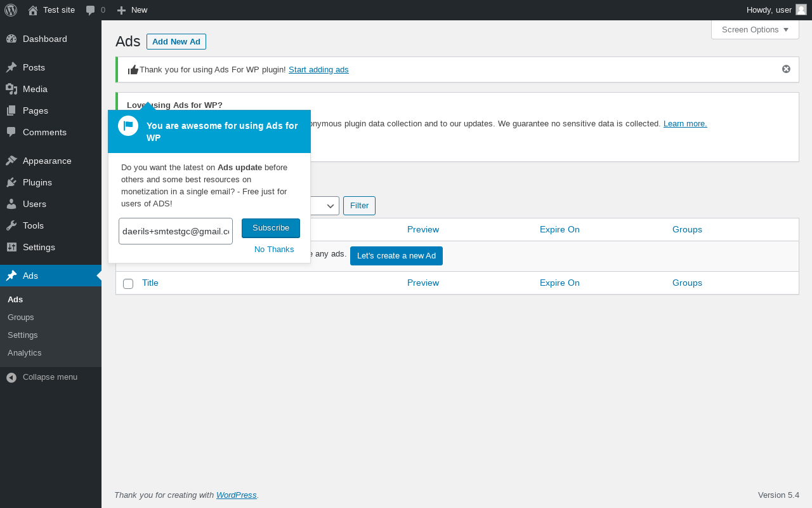Open the Test site home icon

click(33, 10)
